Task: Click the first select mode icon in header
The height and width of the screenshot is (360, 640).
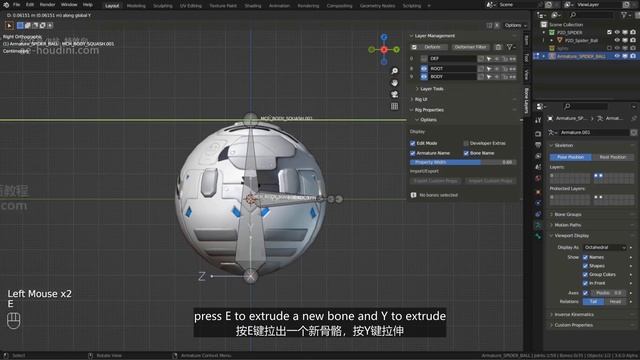Action: [20, 25]
